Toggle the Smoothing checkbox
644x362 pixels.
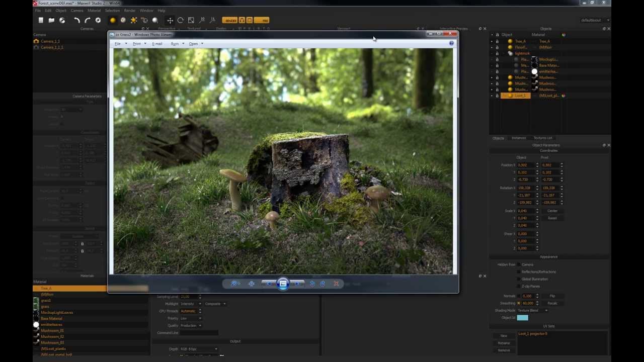pos(519,303)
